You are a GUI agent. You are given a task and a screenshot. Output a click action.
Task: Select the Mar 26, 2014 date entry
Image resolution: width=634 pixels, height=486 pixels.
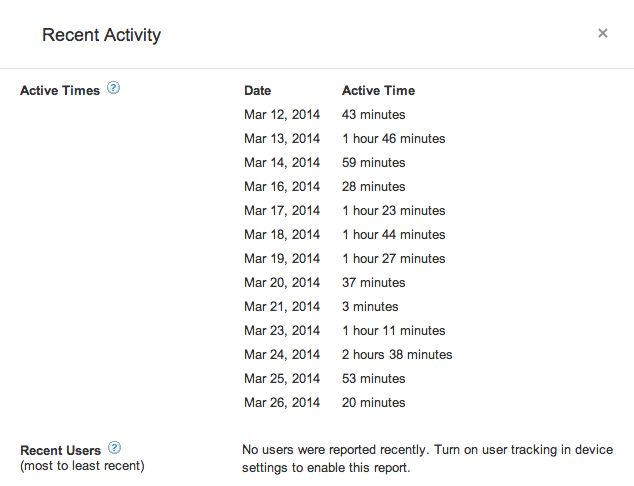click(x=282, y=402)
